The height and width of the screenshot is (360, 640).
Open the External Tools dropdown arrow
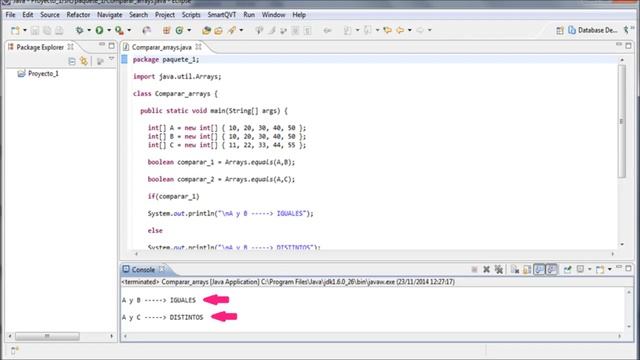click(129, 30)
